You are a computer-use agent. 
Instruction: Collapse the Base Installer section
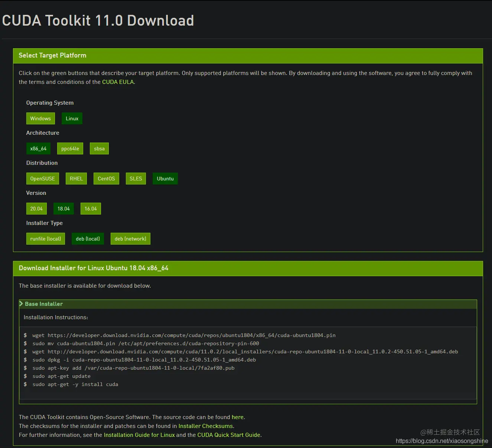(x=248, y=304)
